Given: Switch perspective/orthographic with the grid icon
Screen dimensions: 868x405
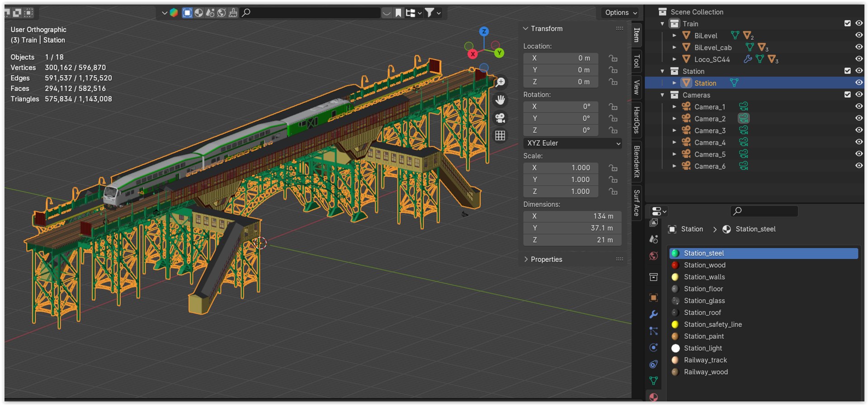Looking at the screenshot, I should coord(500,136).
